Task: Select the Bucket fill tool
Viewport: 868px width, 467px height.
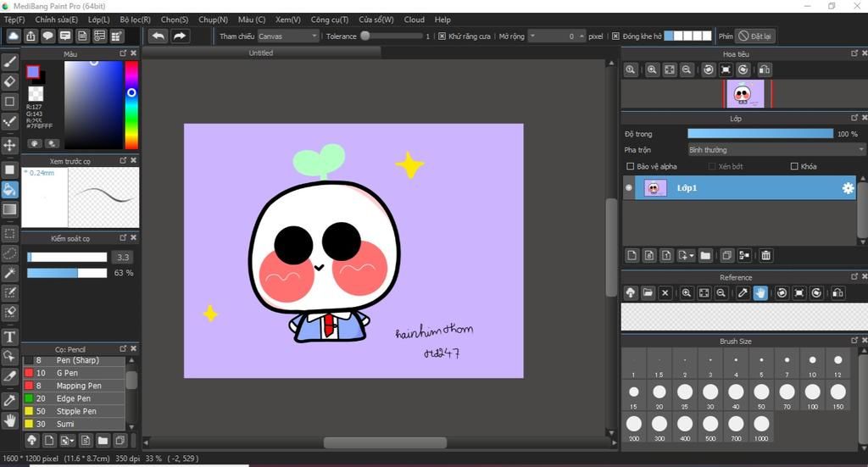Action: (10, 189)
